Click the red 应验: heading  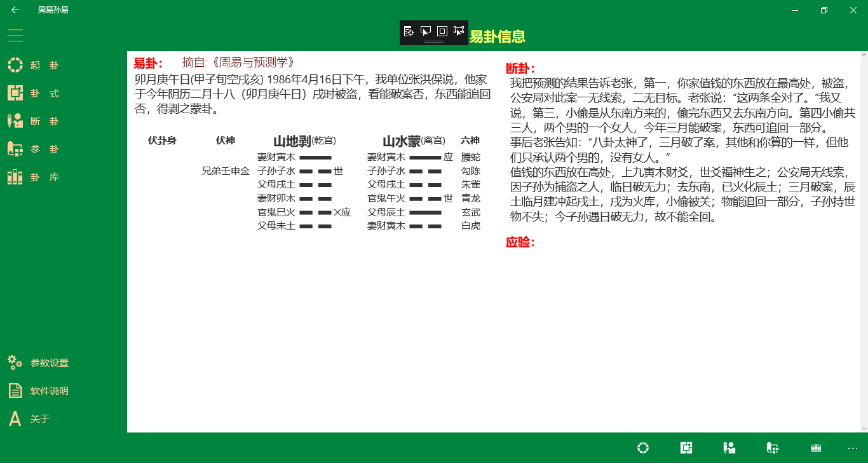(520, 242)
